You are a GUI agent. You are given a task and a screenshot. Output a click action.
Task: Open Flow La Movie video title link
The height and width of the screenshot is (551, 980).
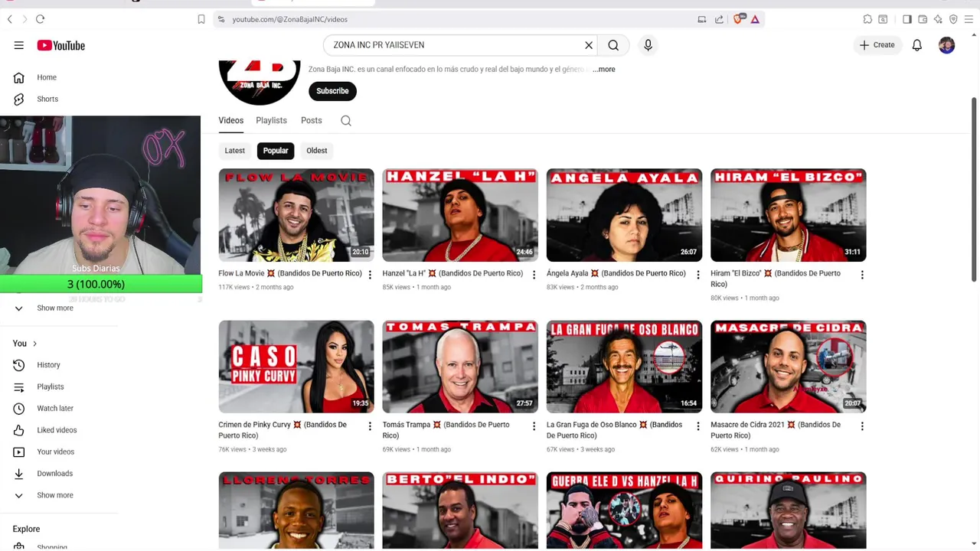coord(290,273)
